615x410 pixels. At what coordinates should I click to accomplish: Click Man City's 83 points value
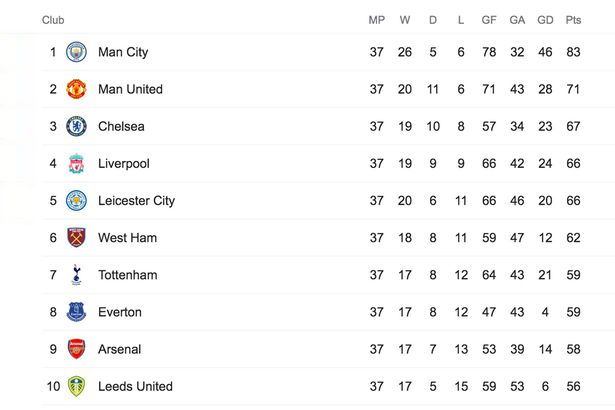(573, 52)
